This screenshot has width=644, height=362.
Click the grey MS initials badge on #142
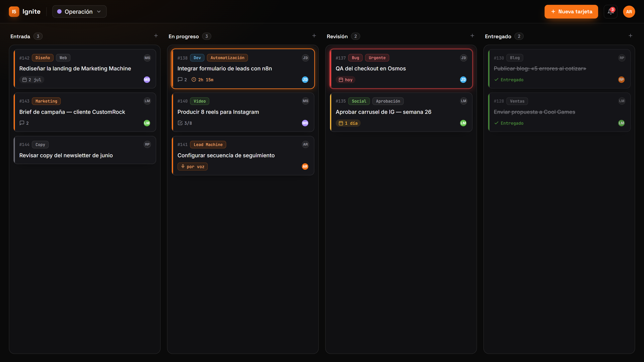click(147, 58)
